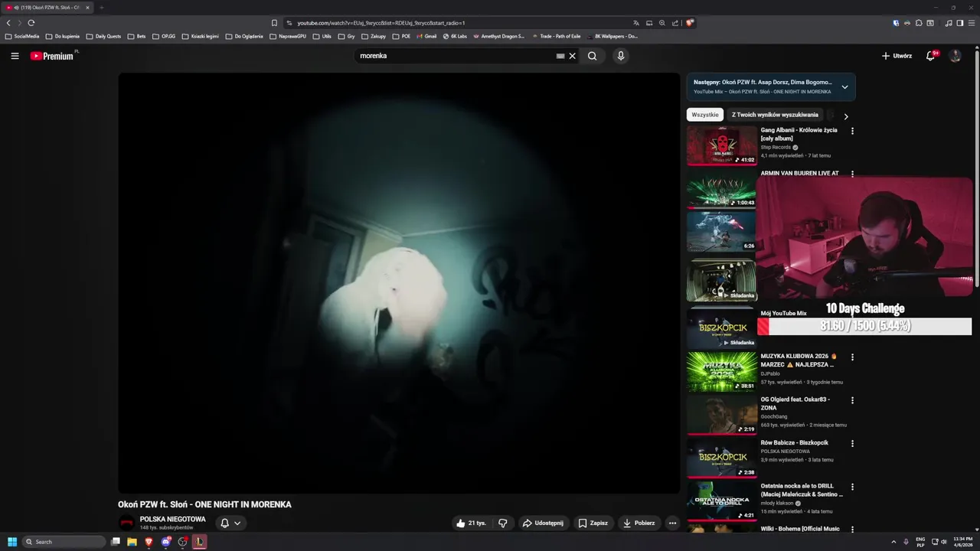
Task: Go to YouTube Premium home logo
Action: tap(52, 56)
